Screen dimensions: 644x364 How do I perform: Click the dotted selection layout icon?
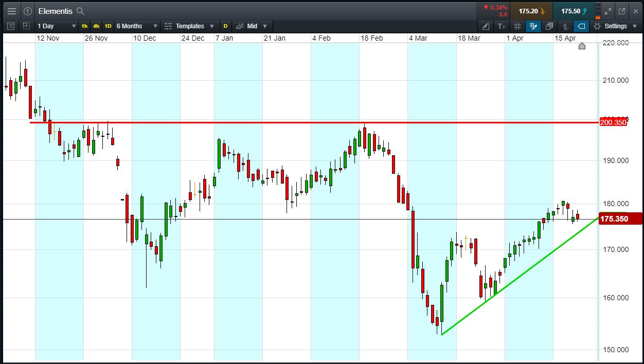[26, 26]
